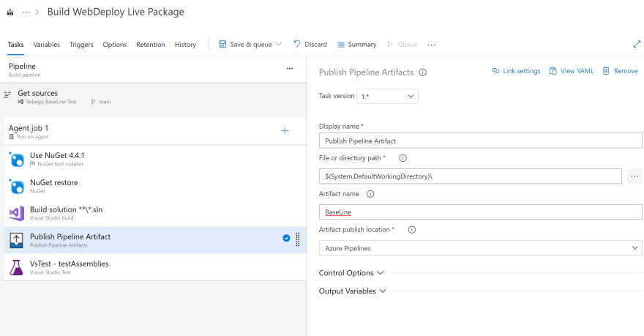Switch to the Tasks tab
Viewport: 644px width, 336px height.
[15, 45]
